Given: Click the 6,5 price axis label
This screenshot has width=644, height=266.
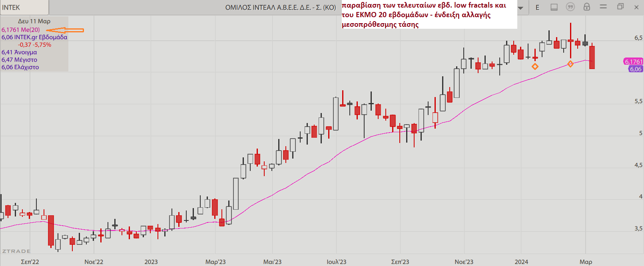Looking at the screenshot, I should point(638,38).
